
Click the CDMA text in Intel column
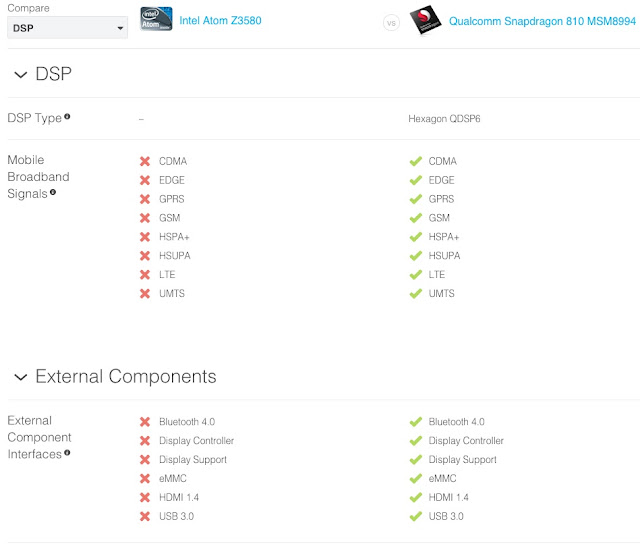pyautogui.click(x=173, y=161)
